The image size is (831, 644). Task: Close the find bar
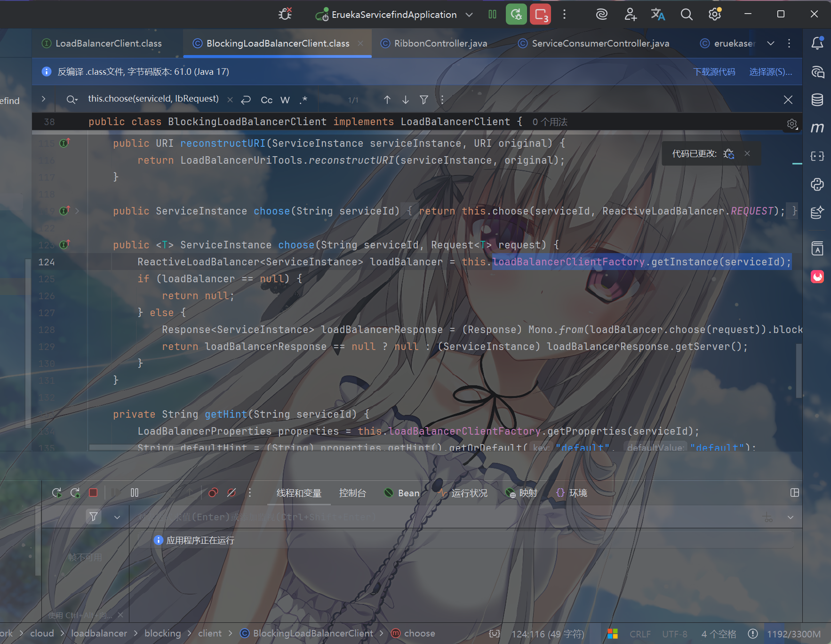coord(788,100)
